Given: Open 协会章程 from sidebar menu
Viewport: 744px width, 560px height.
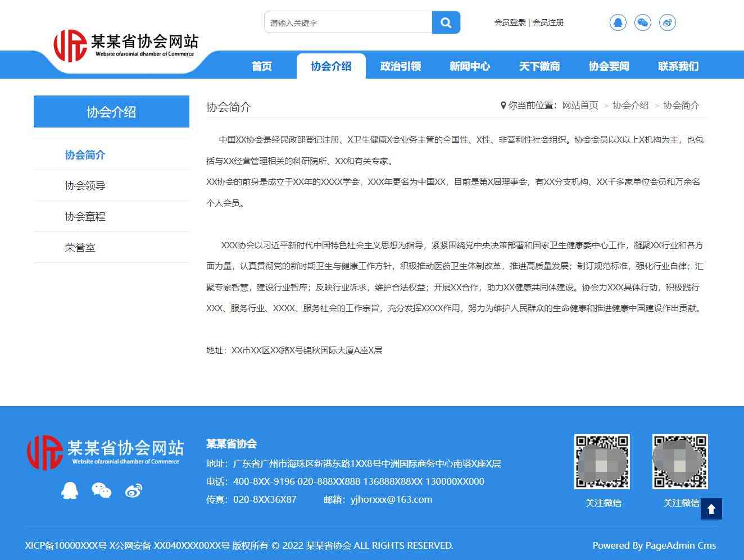Looking at the screenshot, I should [85, 217].
